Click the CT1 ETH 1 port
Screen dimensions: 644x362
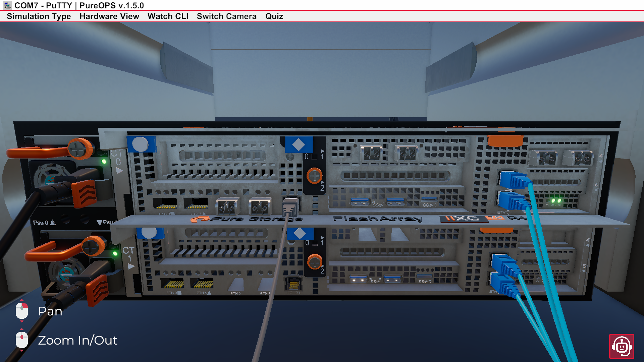pyautogui.click(x=202, y=284)
